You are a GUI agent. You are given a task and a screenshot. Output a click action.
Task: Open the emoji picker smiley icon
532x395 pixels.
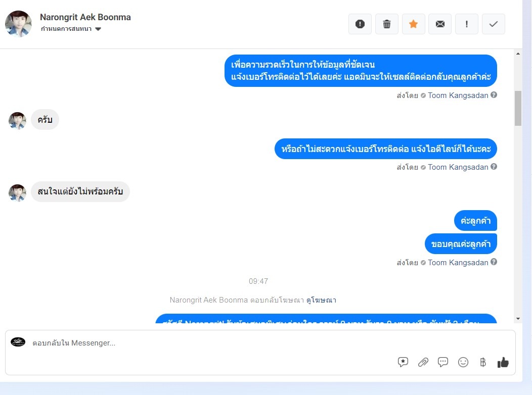click(x=463, y=362)
